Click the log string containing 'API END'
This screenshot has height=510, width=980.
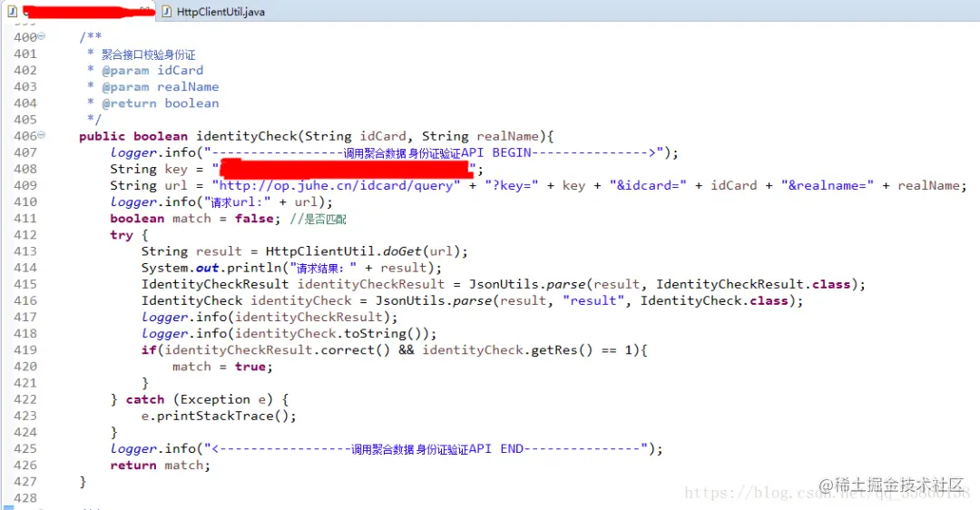[x=426, y=449]
